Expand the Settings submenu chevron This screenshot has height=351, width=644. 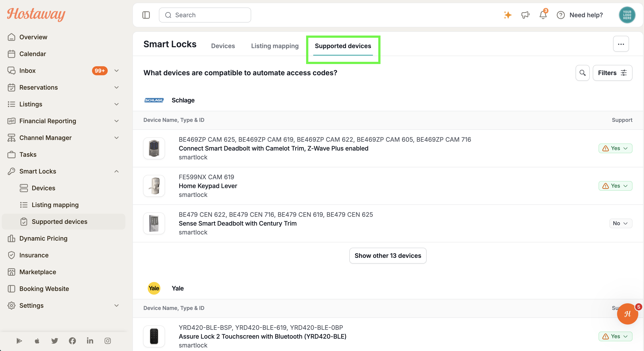(117, 306)
